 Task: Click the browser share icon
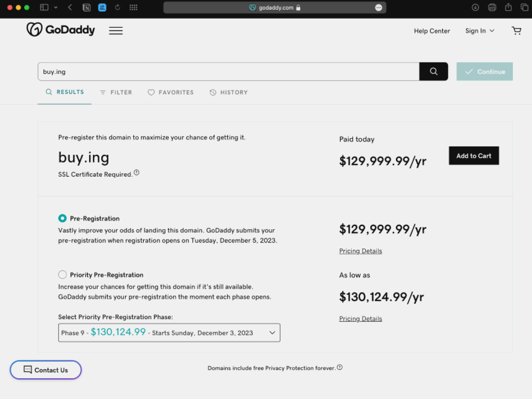click(x=508, y=7)
